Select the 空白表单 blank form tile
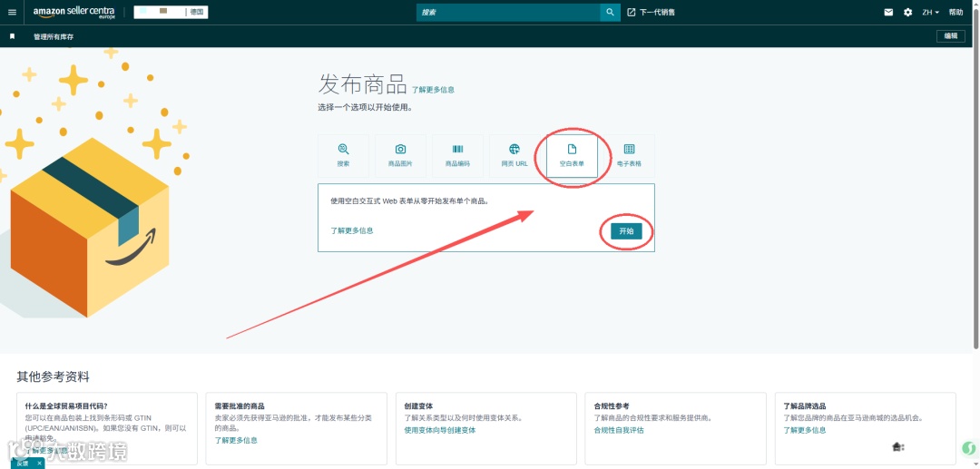Viewport: 980px width, 469px height. coord(572,156)
